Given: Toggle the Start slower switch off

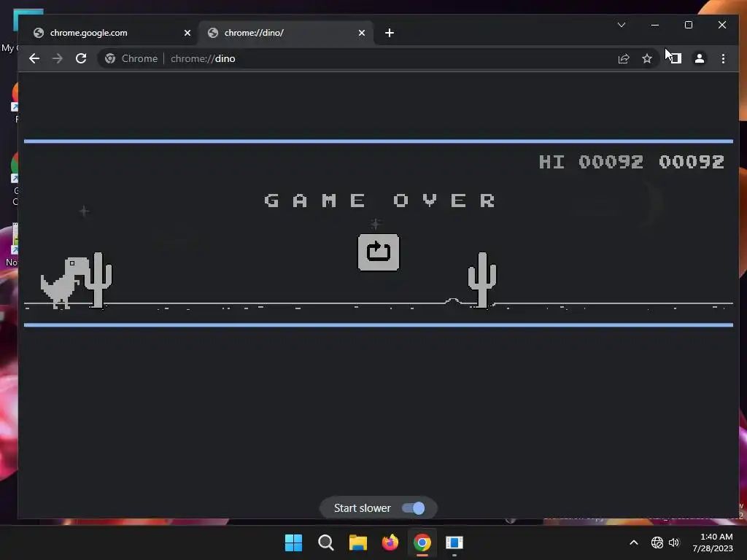Looking at the screenshot, I should point(413,508).
